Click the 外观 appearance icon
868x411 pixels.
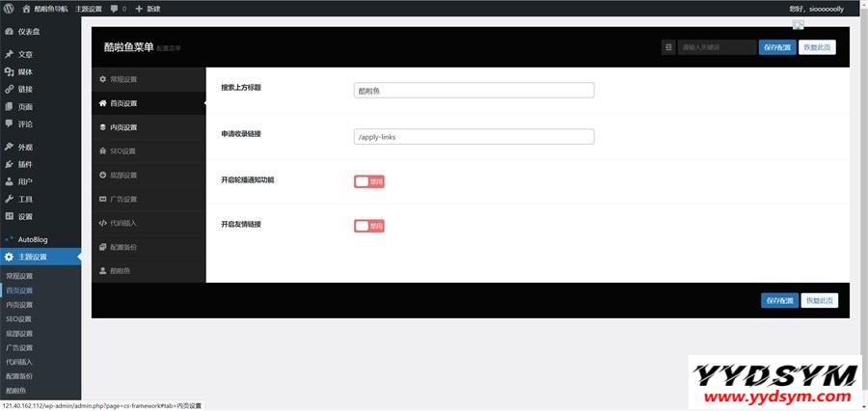tap(9, 148)
